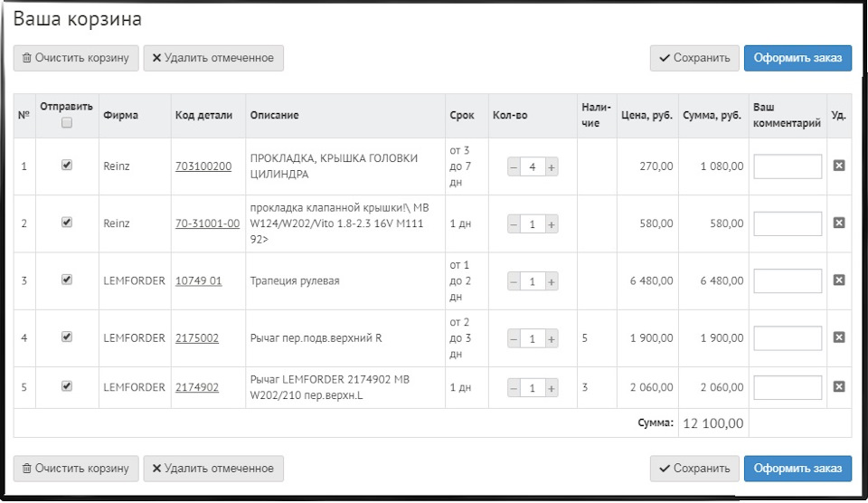Image resolution: width=868 pixels, height=503 pixels.
Task: Open the 2175002 part code link
Action: click(197, 338)
